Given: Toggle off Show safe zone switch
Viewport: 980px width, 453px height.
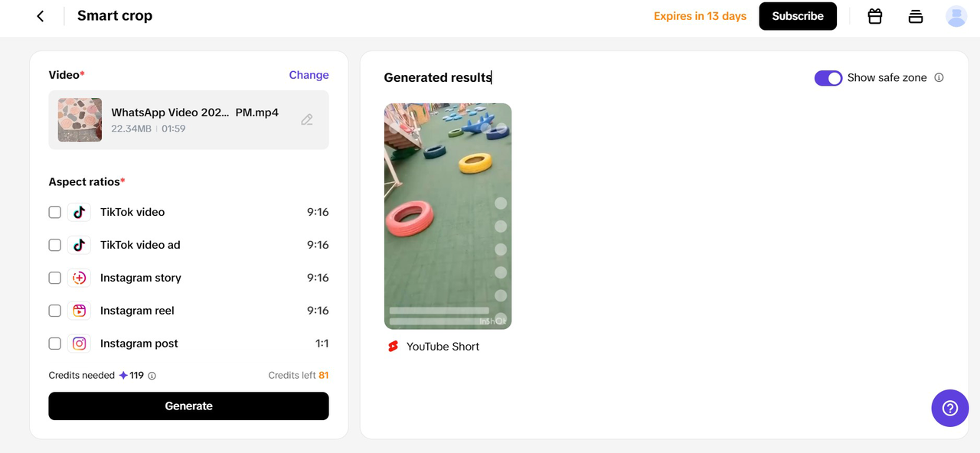Looking at the screenshot, I should click(828, 78).
